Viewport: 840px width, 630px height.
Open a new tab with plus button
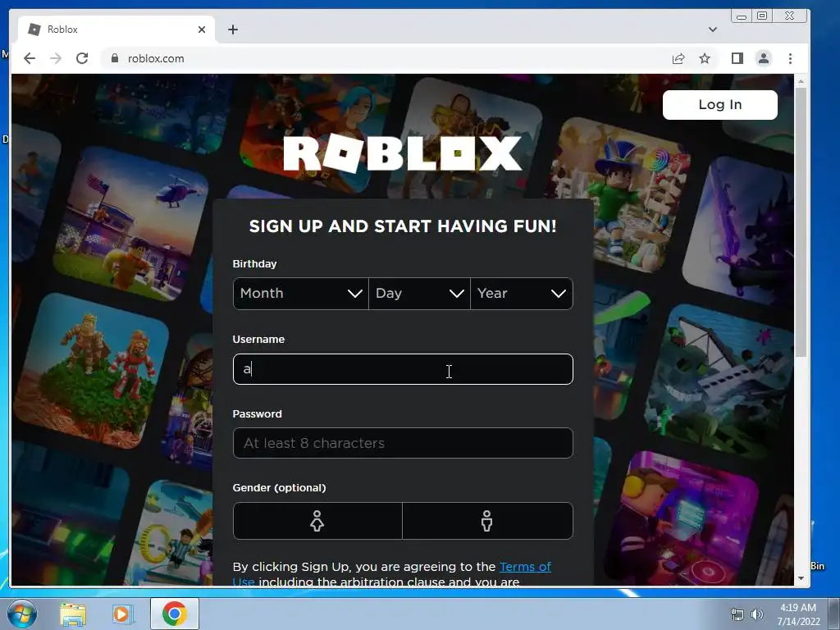[x=232, y=30]
